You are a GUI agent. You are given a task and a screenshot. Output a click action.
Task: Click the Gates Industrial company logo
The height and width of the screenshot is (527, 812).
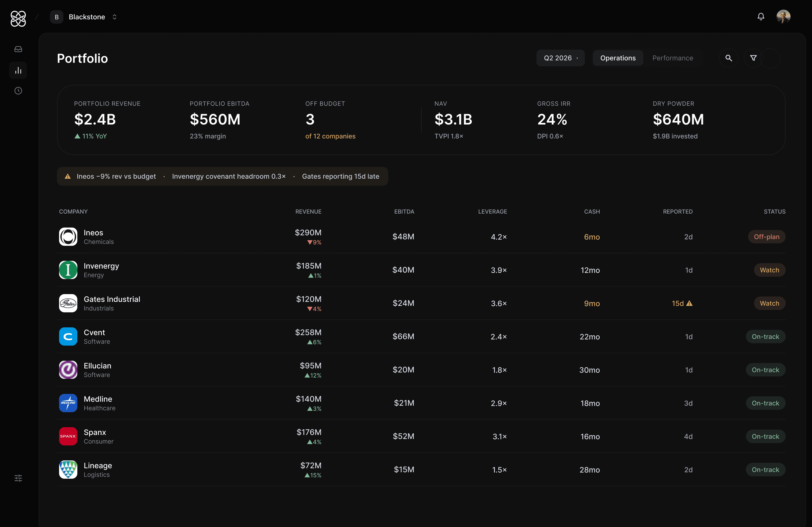click(68, 303)
